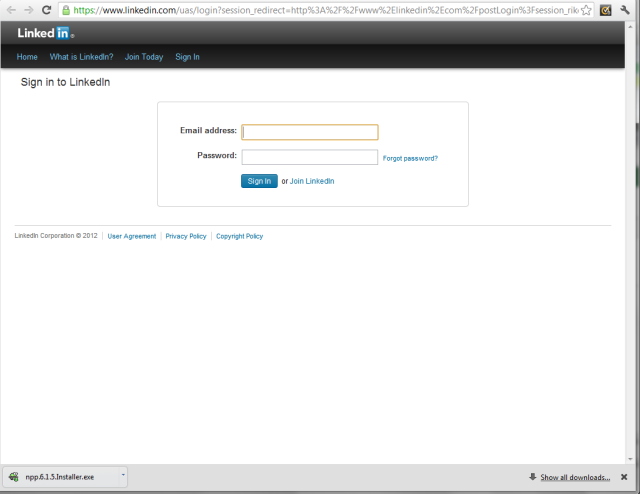Open the User Agreement footer link

point(132,236)
